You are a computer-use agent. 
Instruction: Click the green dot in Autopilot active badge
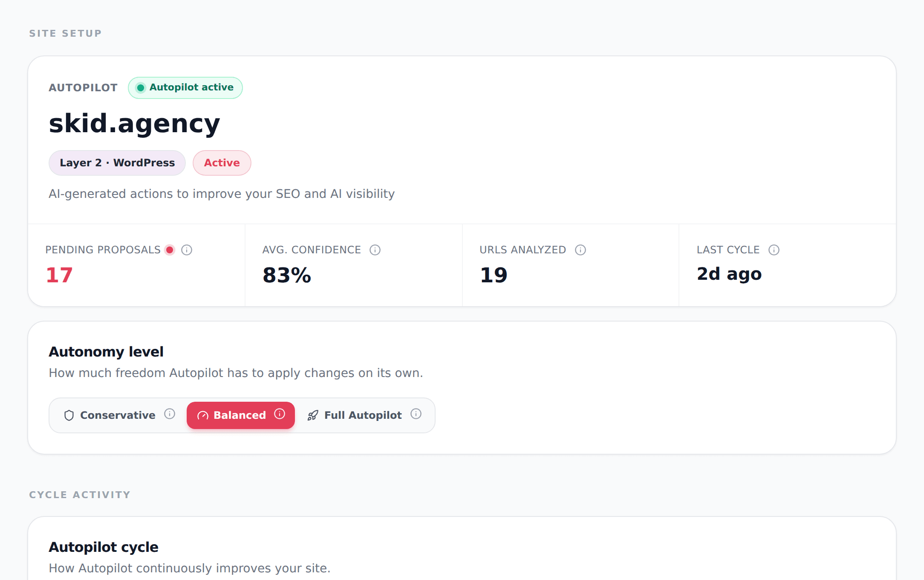click(140, 88)
